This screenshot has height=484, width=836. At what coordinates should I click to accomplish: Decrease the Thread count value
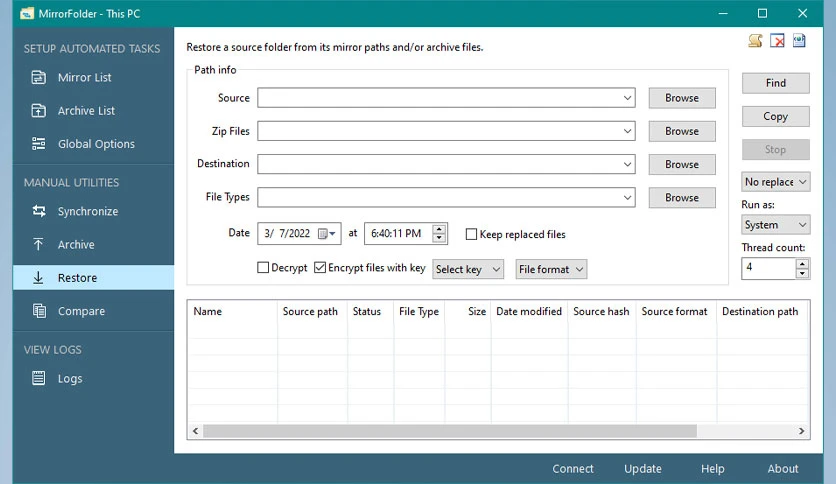pyautogui.click(x=802, y=273)
